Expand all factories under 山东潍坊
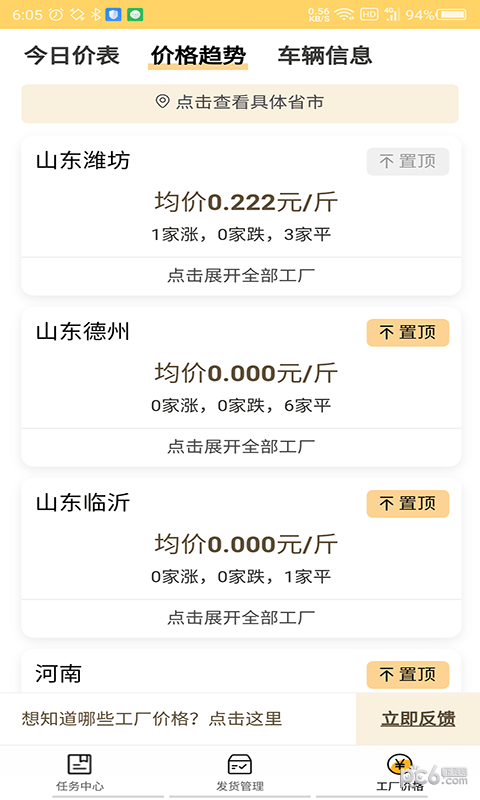 [x=241, y=276]
